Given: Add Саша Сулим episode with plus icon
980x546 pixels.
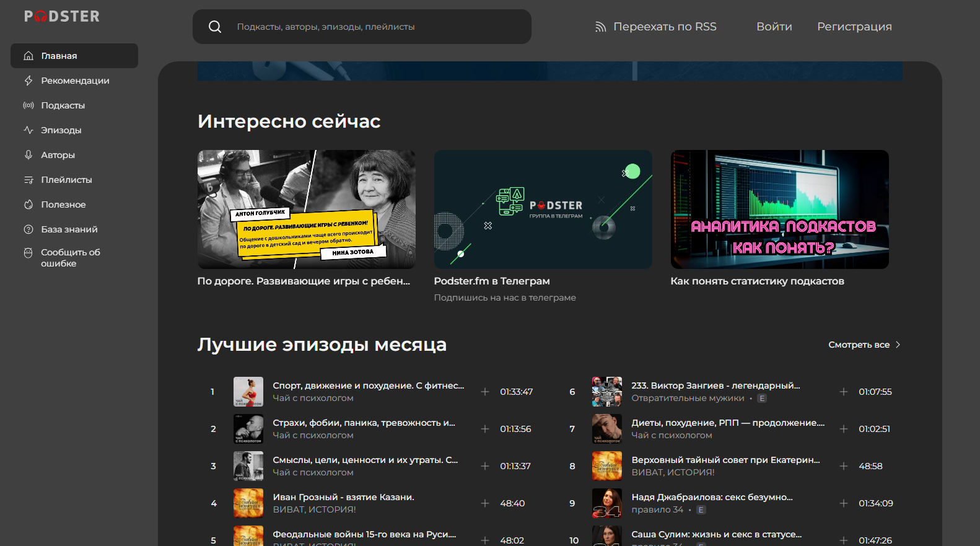Looking at the screenshot, I should click(843, 540).
